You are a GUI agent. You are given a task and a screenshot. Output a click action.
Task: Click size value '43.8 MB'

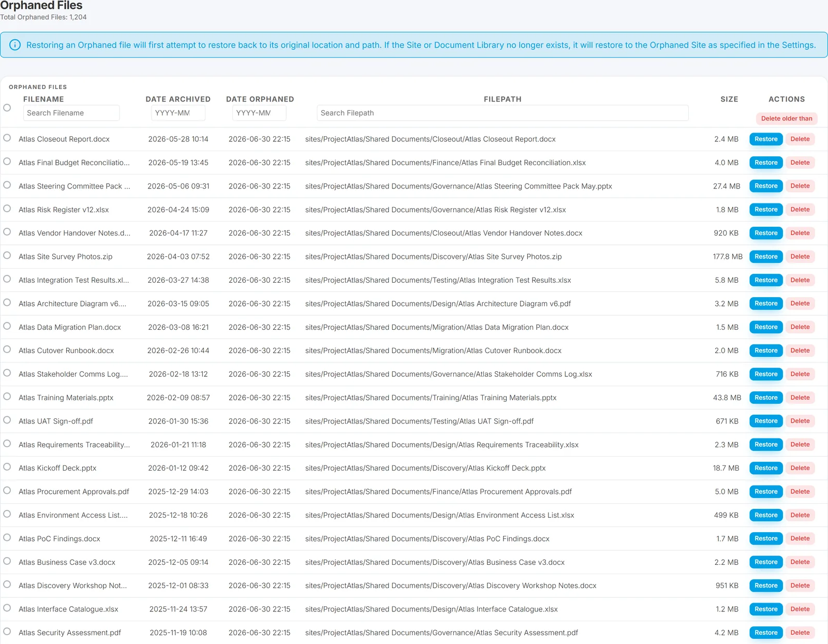click(x=727, y=398)
